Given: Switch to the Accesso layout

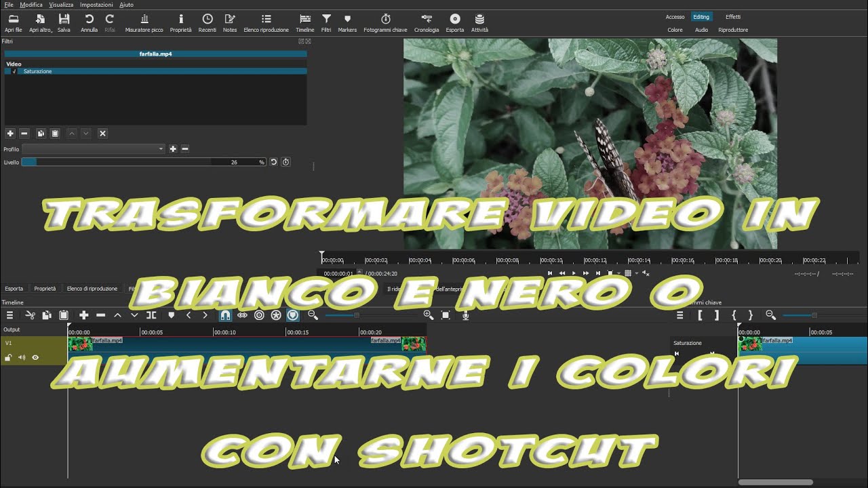Looking at the screenshot, I should tap(675, 17).
